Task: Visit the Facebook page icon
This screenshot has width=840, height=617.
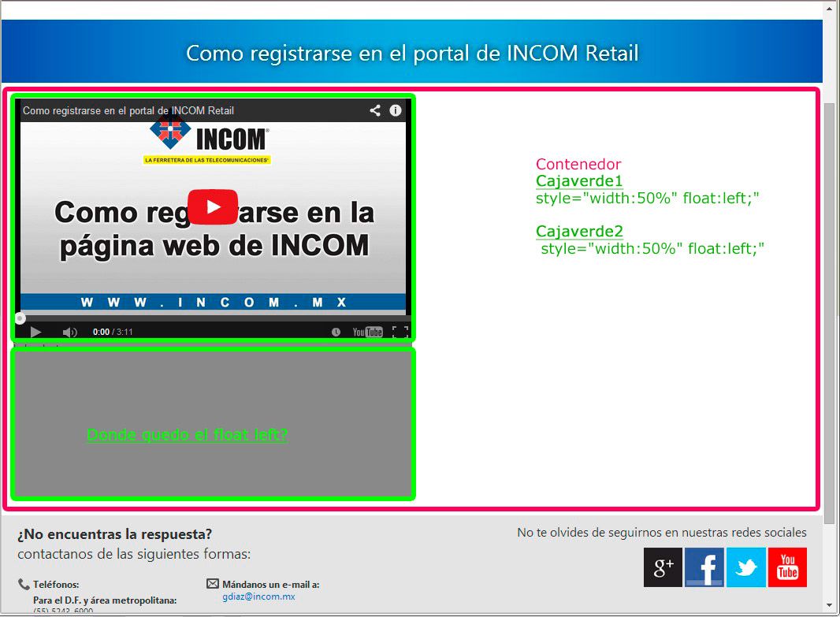Action: 704,567
